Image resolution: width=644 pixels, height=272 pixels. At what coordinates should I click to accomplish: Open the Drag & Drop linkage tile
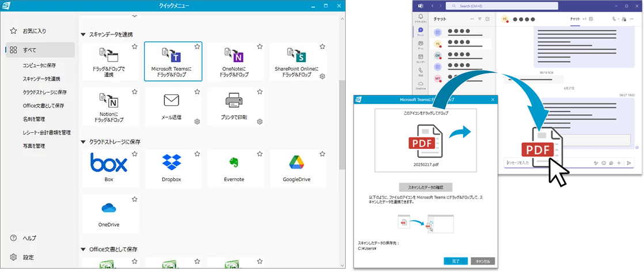pyautogui.click(x=111, y=61)
